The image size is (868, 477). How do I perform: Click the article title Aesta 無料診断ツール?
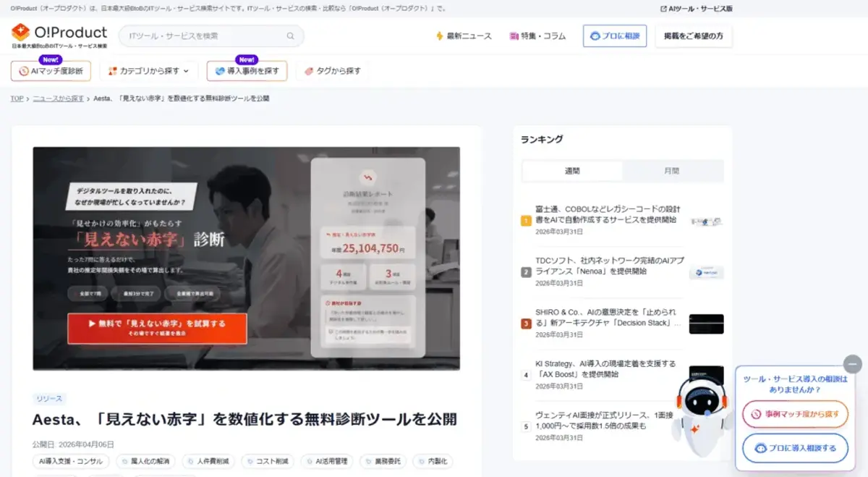tap(244, 419)
